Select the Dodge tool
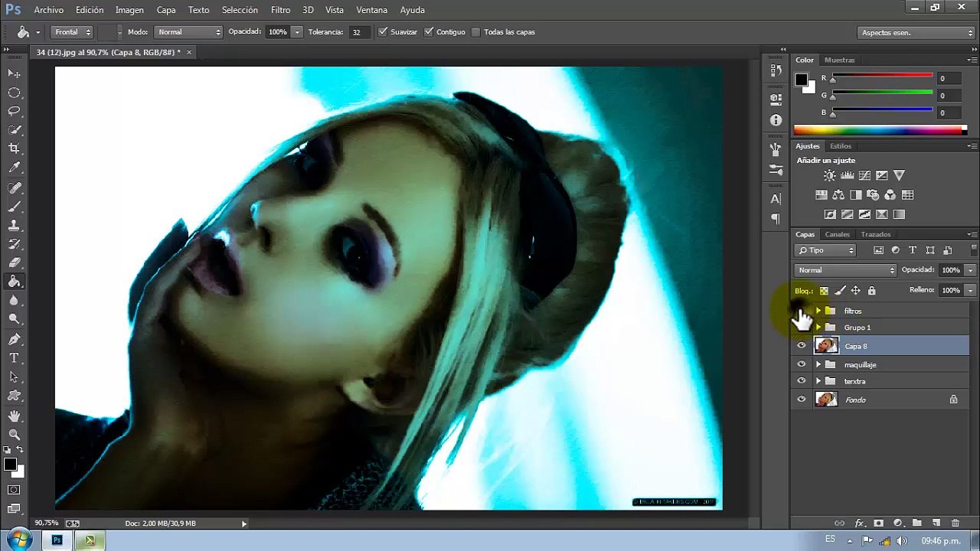Image resolution: width=980 pixels, height=551 pixels. tap(14, 319)
